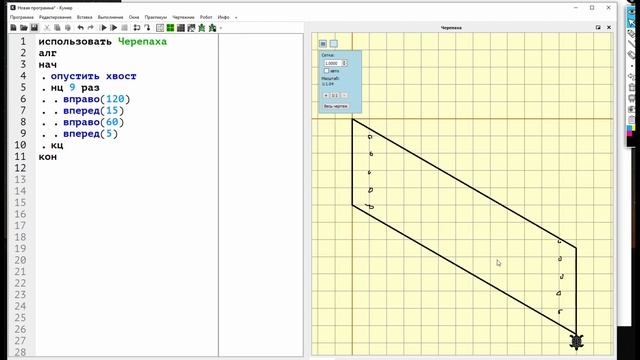
Task: Save the current program
Action: tap(34, 28)
